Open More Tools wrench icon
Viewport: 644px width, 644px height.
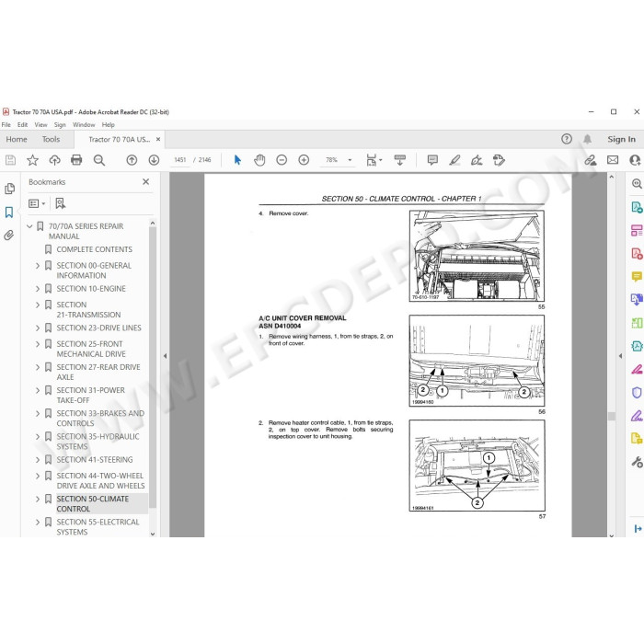[637, 463]
